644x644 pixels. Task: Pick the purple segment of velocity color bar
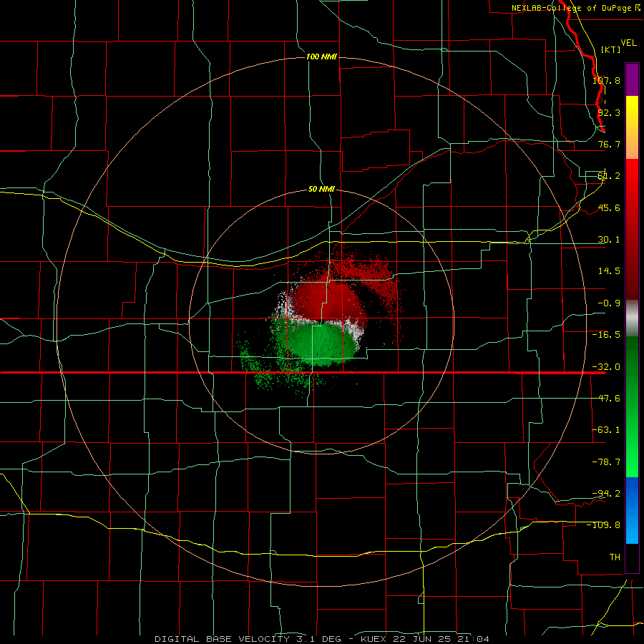[632, 79]
